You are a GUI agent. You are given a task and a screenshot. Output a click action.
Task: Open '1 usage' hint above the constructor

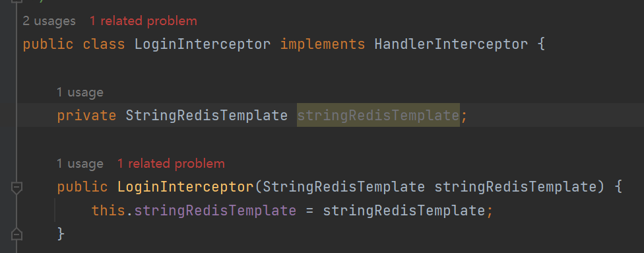(x=80, y=164)
